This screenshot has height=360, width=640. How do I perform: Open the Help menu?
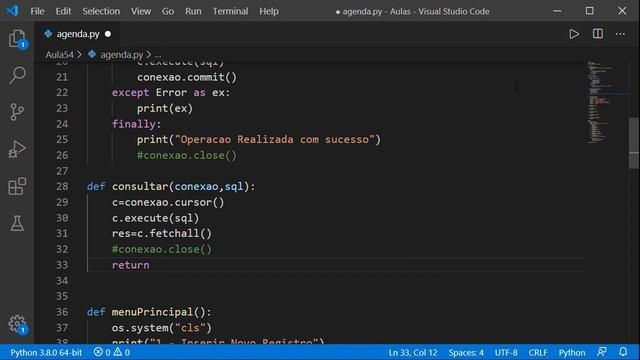point(269,11)
